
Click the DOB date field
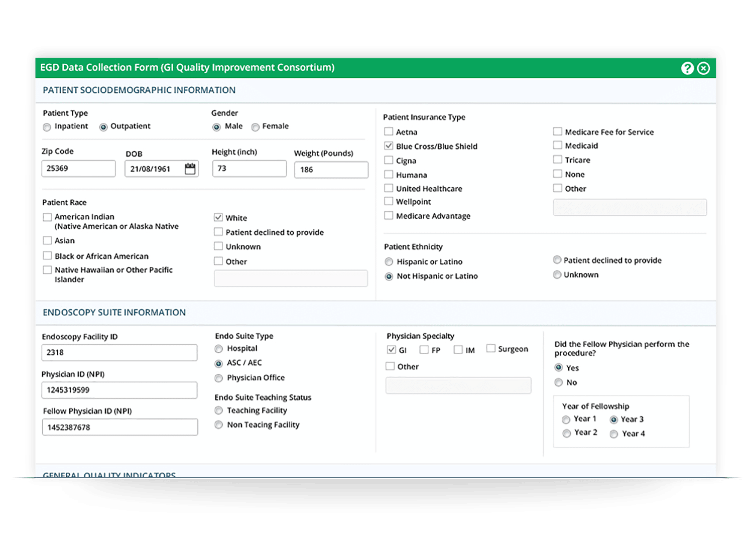(162, 169)
